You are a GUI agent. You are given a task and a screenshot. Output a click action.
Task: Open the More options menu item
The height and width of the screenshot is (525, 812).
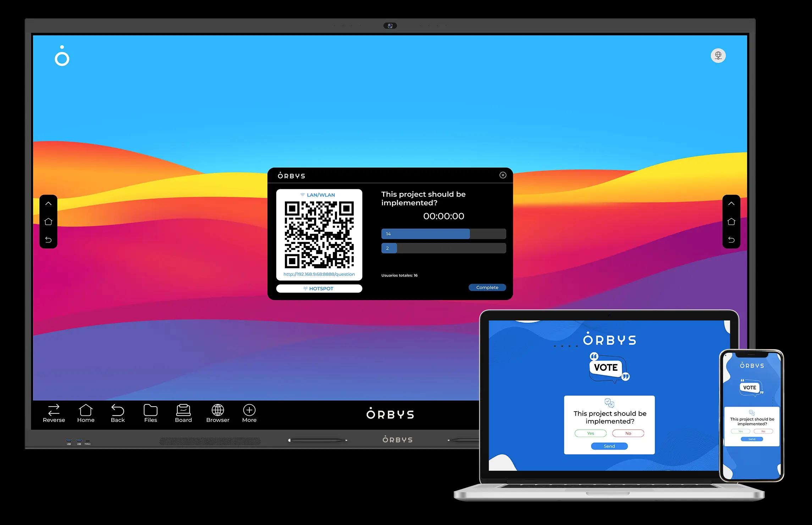[249, 414]
